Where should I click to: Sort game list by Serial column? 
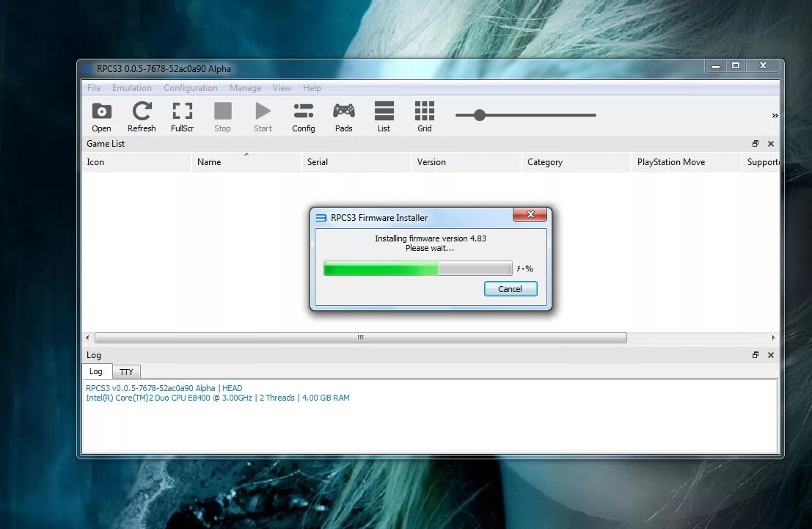pos(356,161)
